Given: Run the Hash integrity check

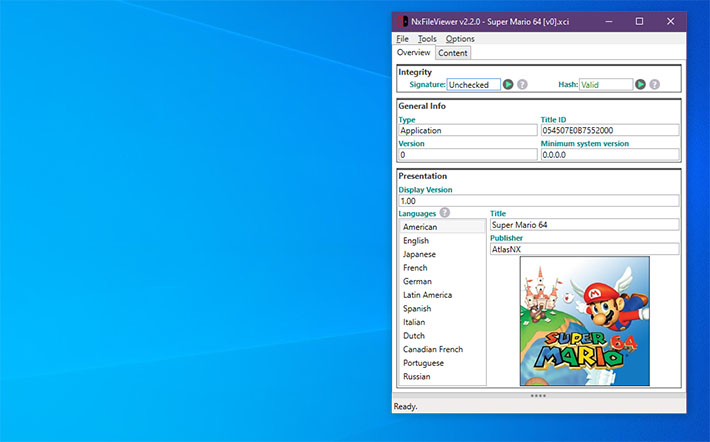Looking at the screenshot, I should 640,84.
